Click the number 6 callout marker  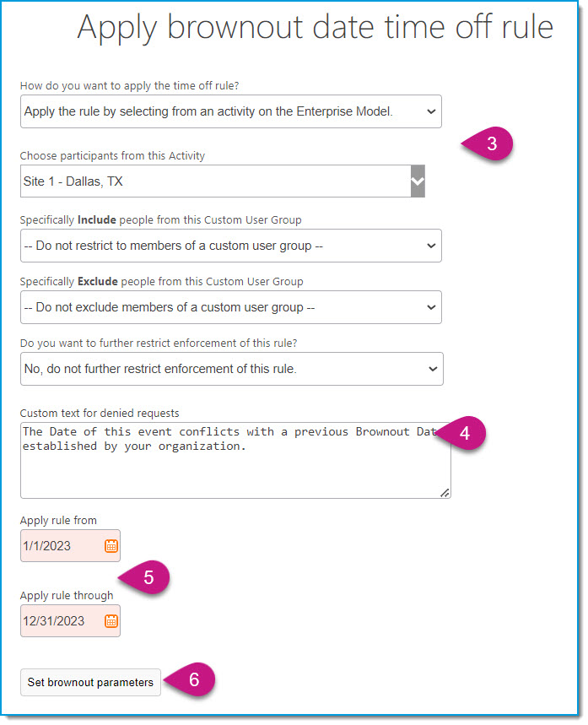coord(191,679)
